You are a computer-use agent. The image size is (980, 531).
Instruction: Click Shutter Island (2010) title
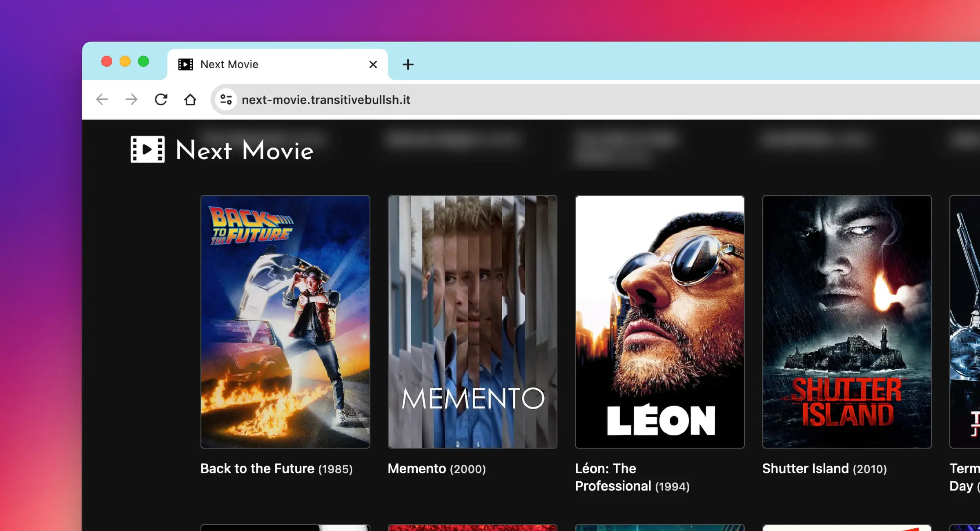tap(824, 469)
